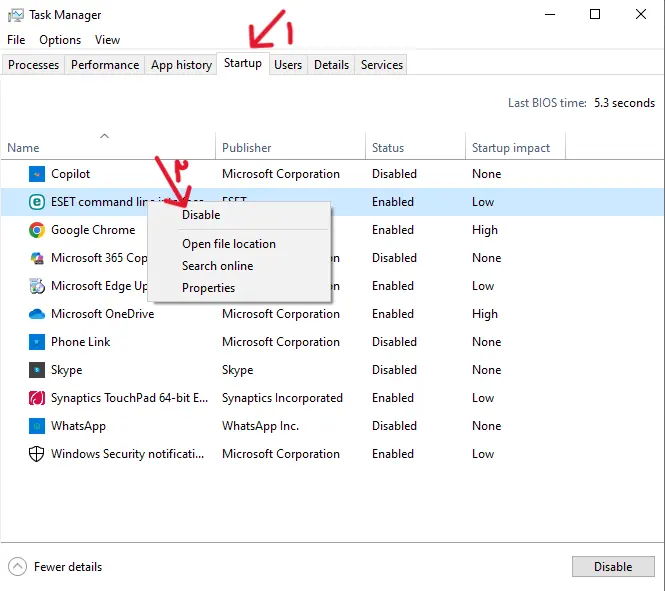Select the Google Chrome entry name
Screen dimensions: 665x591
(93, 230)
